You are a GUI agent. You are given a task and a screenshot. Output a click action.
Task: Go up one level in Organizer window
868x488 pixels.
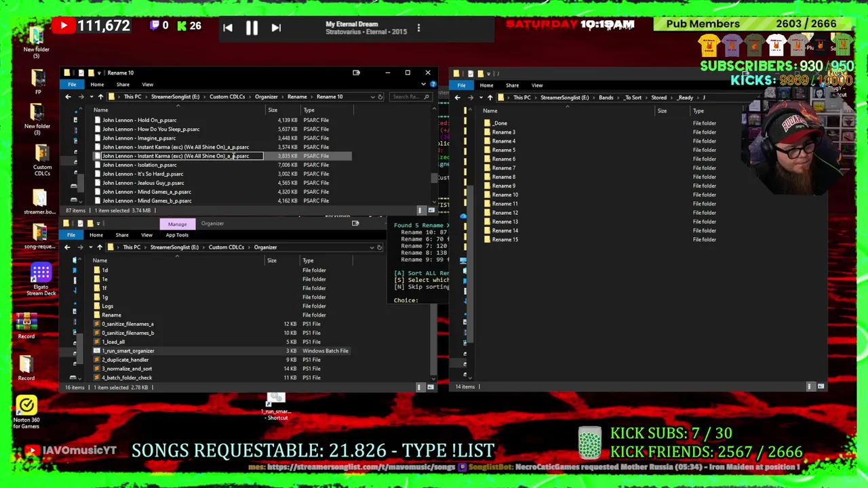pyautogui.click(x=100, y=247)
